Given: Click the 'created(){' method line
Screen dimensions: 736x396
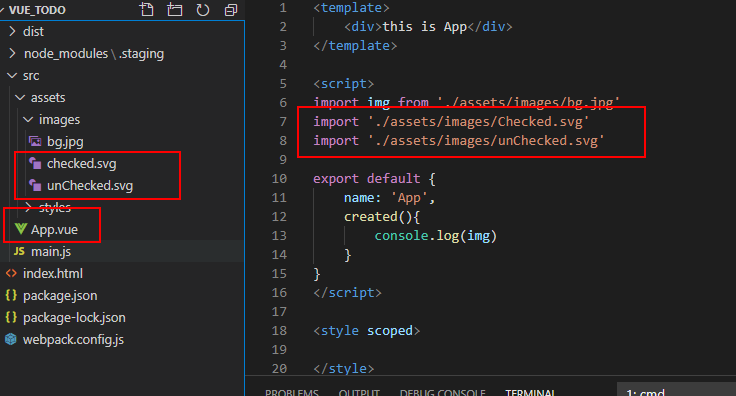Looking at the screenshot, I should (x=382, y=216).
